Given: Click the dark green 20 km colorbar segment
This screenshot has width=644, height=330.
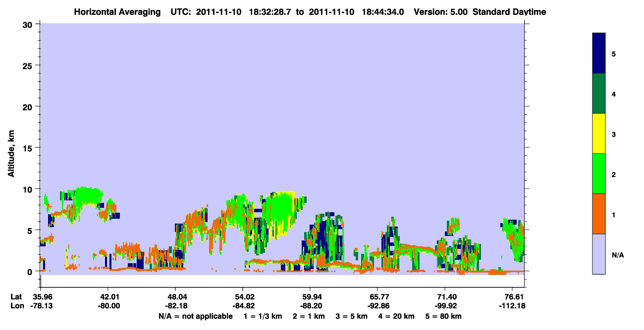Looking at the screenshot, I should point(599,94).
